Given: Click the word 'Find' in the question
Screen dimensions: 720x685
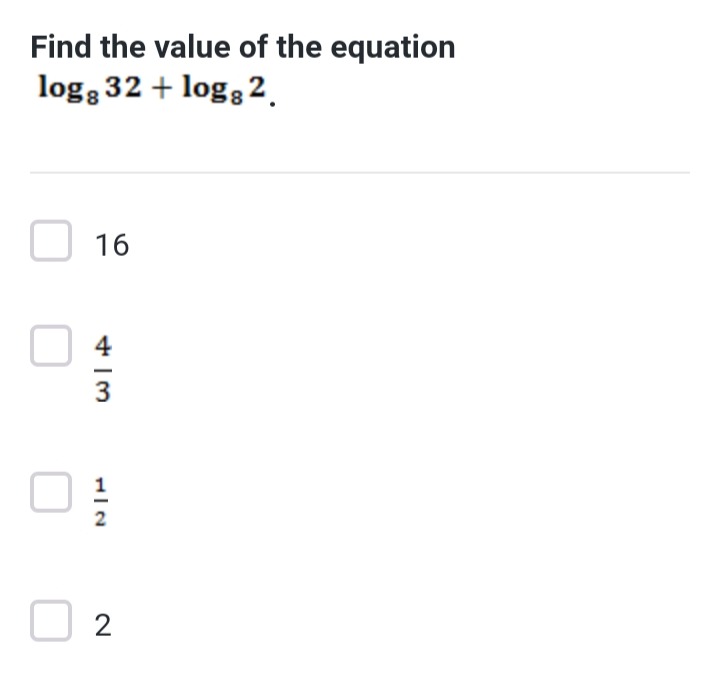Looking at the screenshot, I should coord(61,47).
